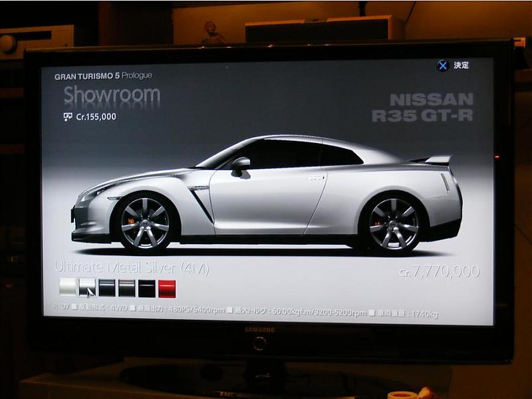This screenshot has height=399, width=532.
Task: Select the white color swatch
Action: [68, 288]
